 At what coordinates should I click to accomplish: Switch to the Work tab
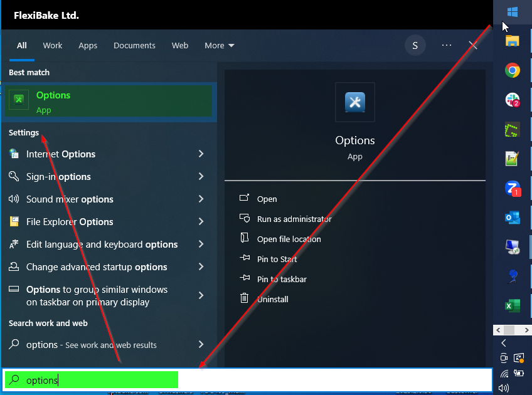tap(52, 45)
